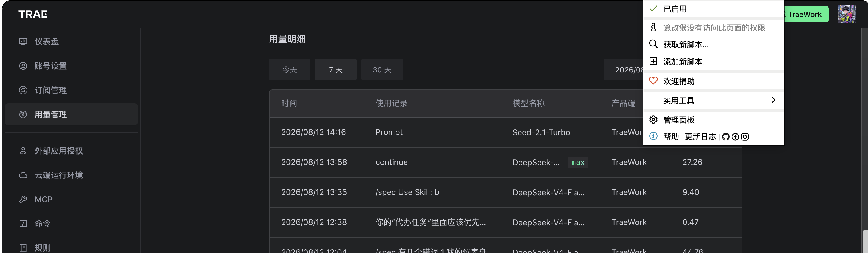Image resolution: width=868 pixels, height=253 pixels.
Task: Select the 今天 time range filter
Action: pyautogui.click(x=289, y=70)
